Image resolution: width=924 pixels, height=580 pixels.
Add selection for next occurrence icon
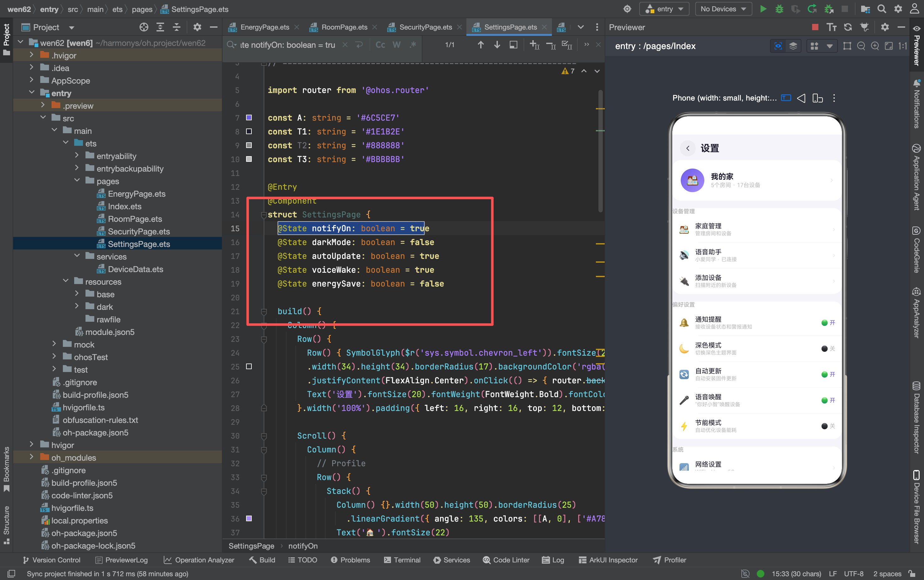535,45
